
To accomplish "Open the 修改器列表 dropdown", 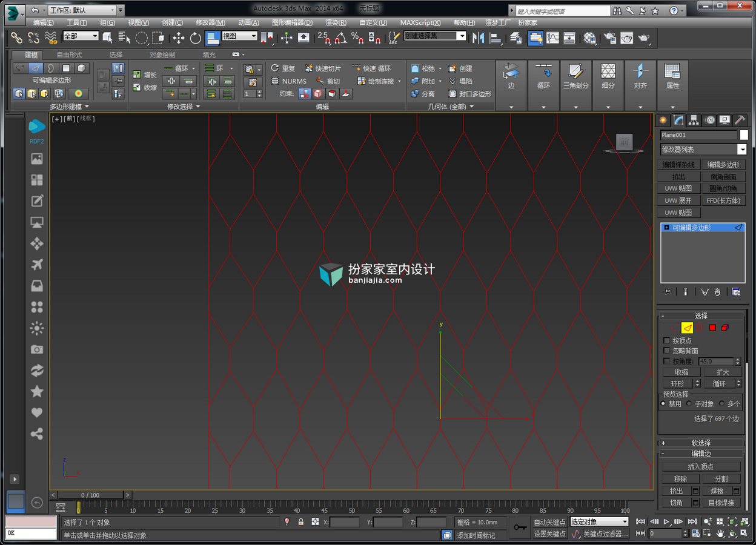I will tap(703, 149).
